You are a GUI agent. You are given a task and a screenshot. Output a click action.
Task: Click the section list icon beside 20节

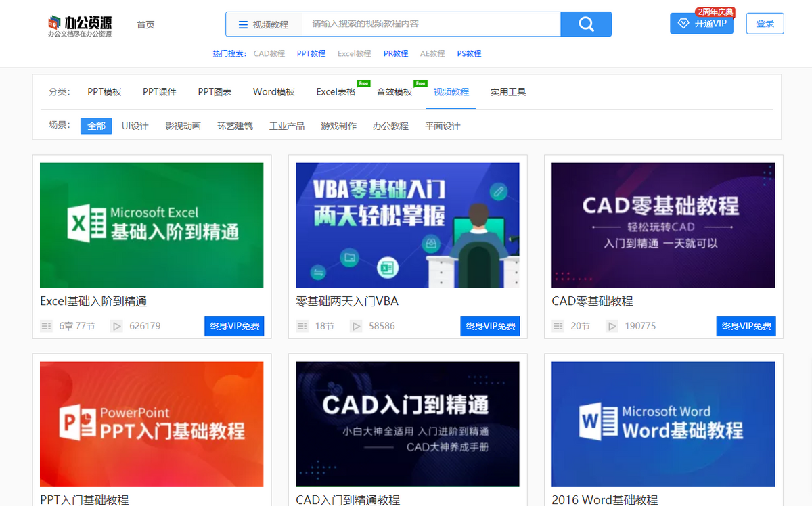[x=558, y=326]
